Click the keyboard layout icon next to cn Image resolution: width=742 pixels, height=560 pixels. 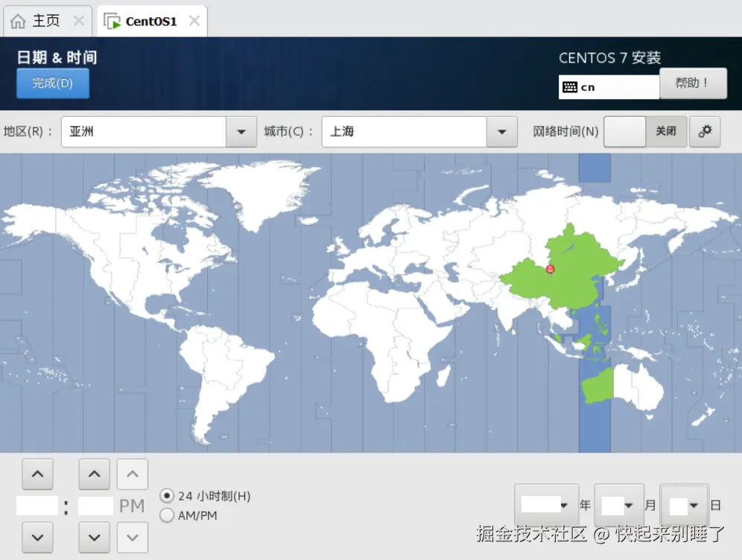click(570, 87)
